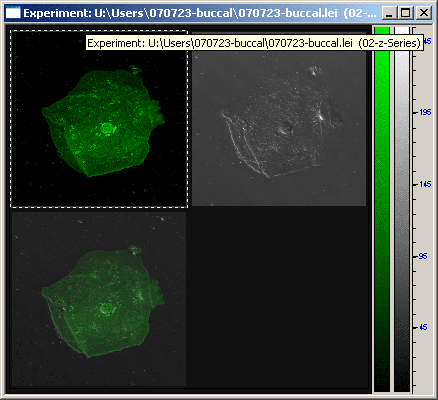Viewport: 438px width, 400px height.
Task: Click the 195 intensity scale label
Action: pos(425,112)
